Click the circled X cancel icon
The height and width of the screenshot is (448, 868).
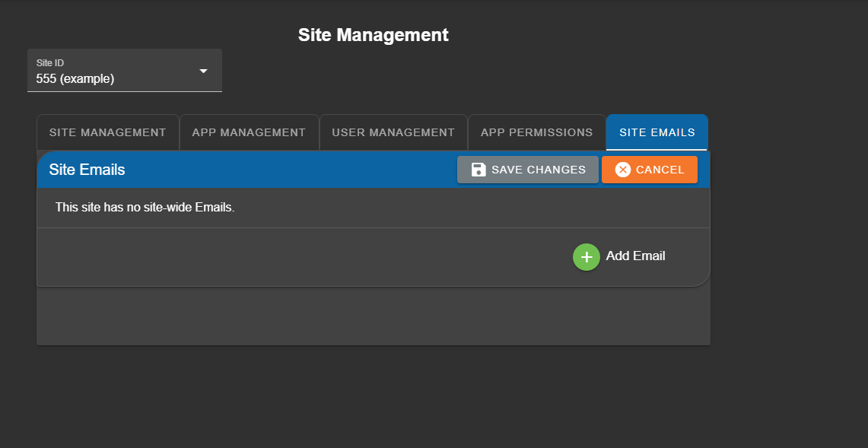point(623,170)
